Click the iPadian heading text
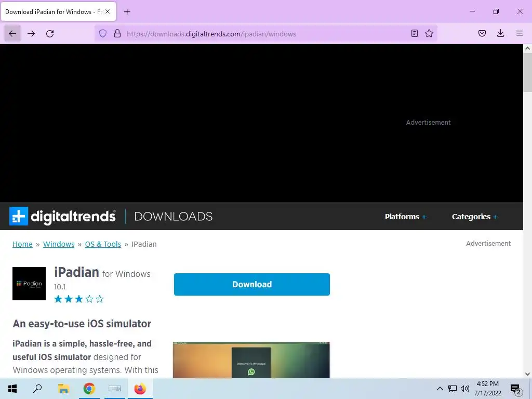This screenshot has width=532, height=399. pyautogui.click(x=76, y=272)
